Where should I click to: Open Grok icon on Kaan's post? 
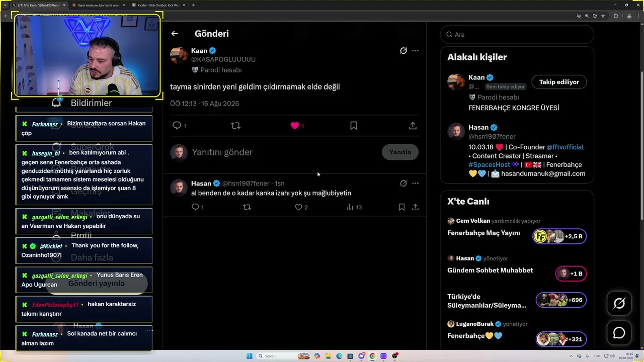click(x=403, y=51)
